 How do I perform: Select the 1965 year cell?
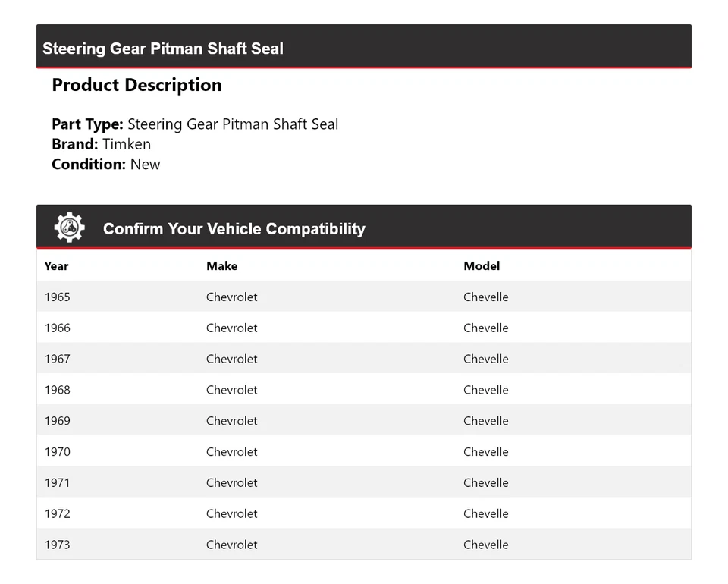coord(57,297)
